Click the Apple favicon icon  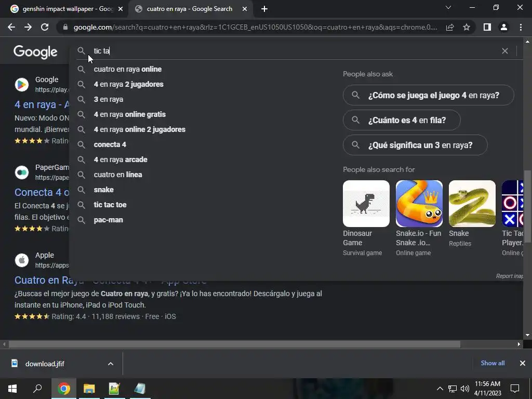[x=22, y=260]
